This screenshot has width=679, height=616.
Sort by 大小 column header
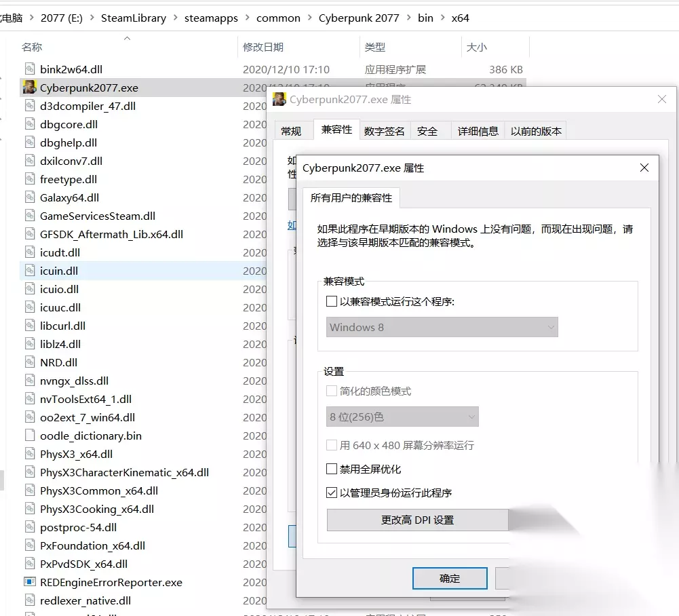pyautogui.click(x=476, y=47)
